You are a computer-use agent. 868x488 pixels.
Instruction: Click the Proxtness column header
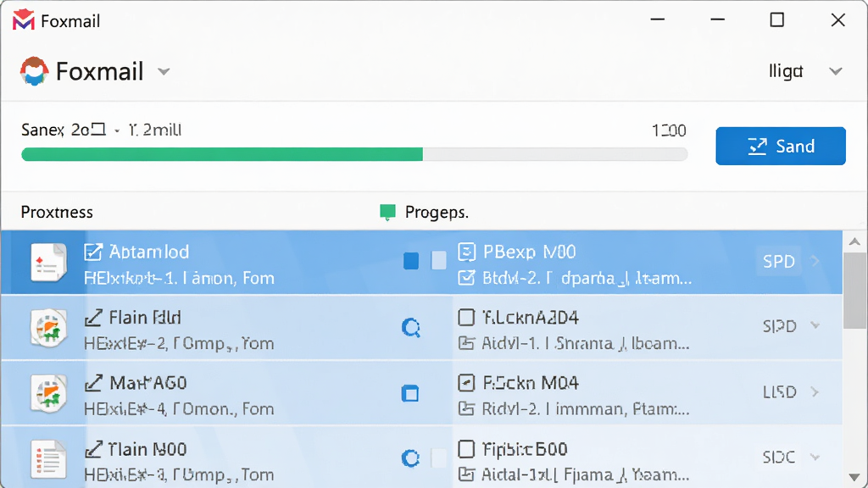57,213
